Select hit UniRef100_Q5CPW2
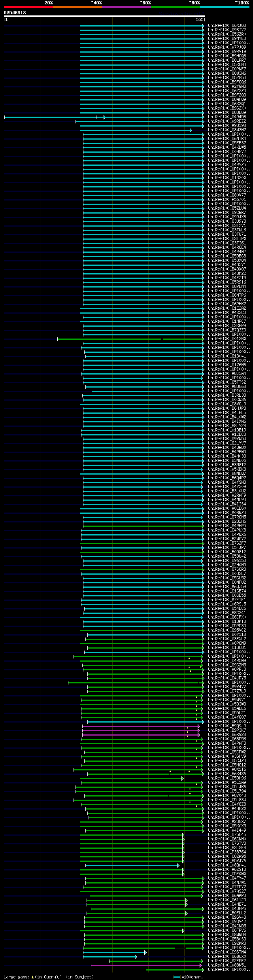Screen dimensions: 253x980 [x=227, y=752]
